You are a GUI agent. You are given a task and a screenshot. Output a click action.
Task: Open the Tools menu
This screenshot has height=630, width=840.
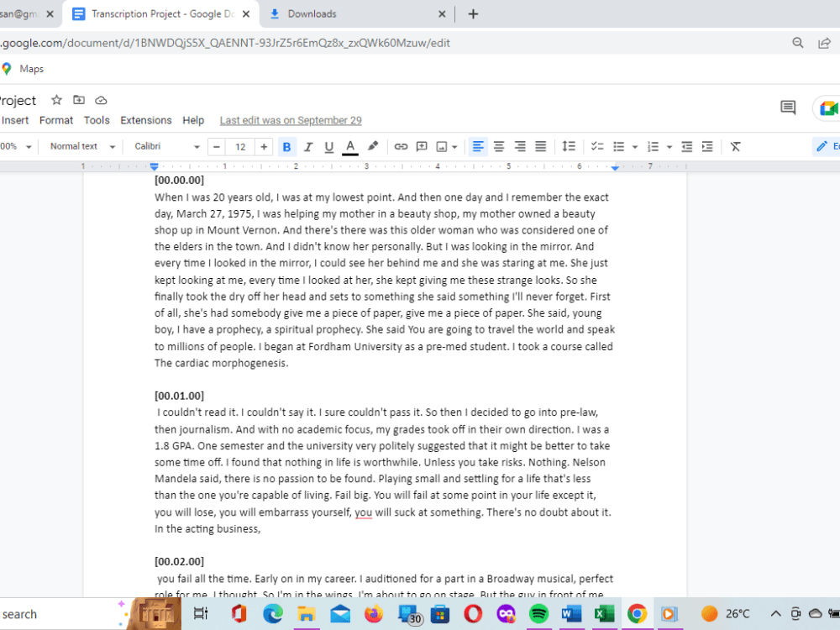(x=97, y=120)
